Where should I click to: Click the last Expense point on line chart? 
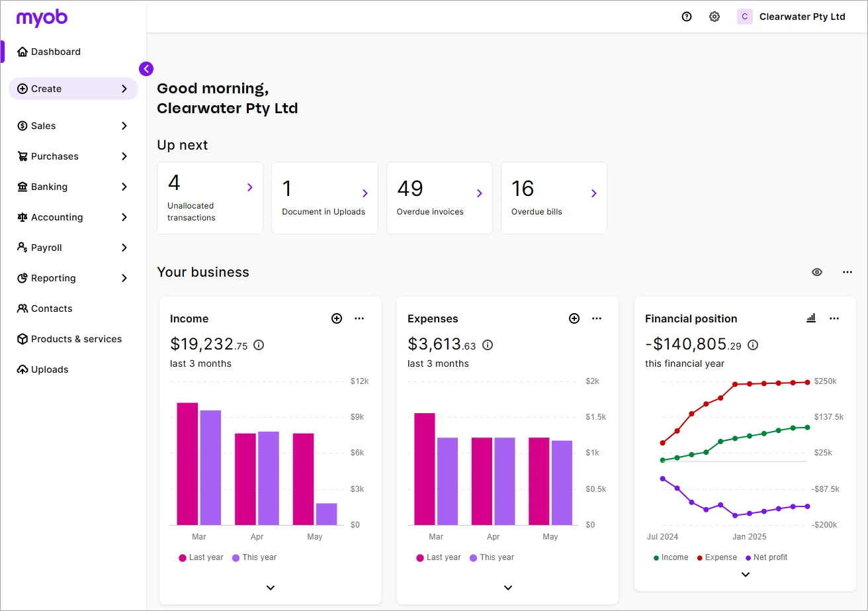click(x=807, y=382)
